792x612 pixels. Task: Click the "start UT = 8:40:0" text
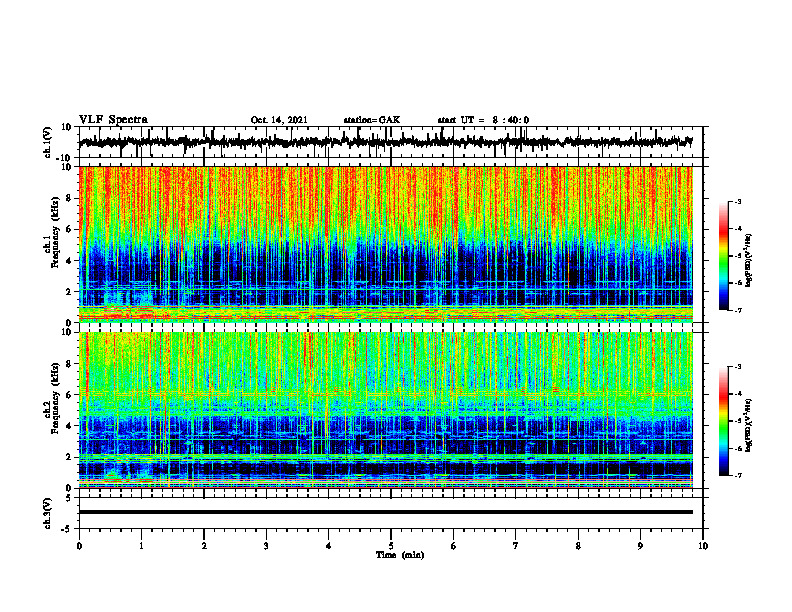tap(483, 120)
